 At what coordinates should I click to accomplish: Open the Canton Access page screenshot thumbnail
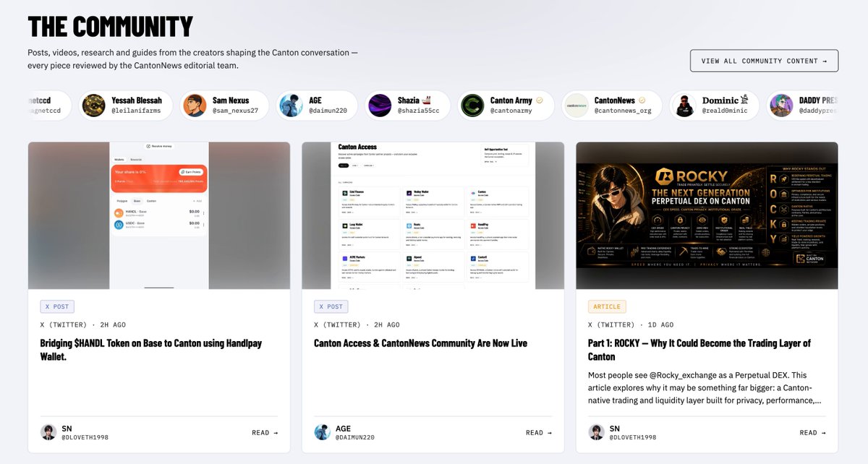click(433, 215)
